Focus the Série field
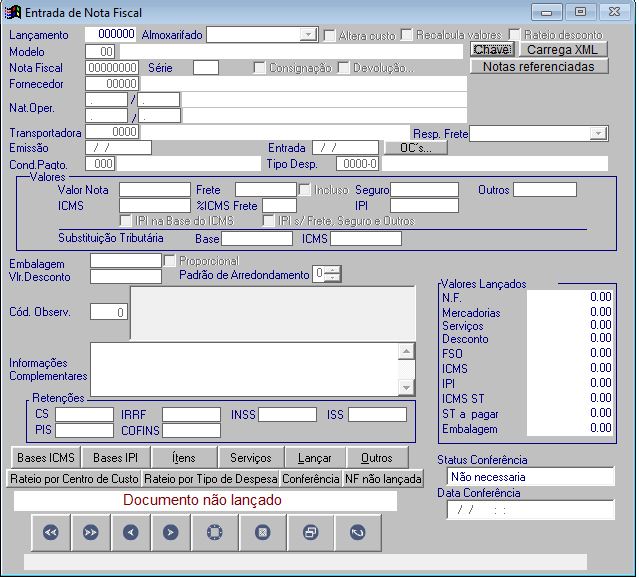The image size is (639, 578). pyautogui.click(x=206, y=67)
